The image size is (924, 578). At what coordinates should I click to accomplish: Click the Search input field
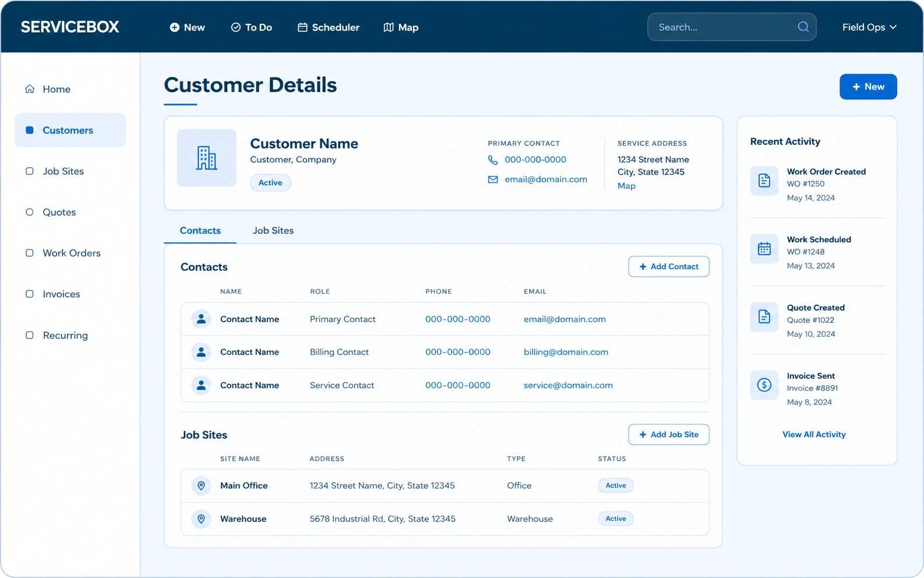tap(732, 27)
